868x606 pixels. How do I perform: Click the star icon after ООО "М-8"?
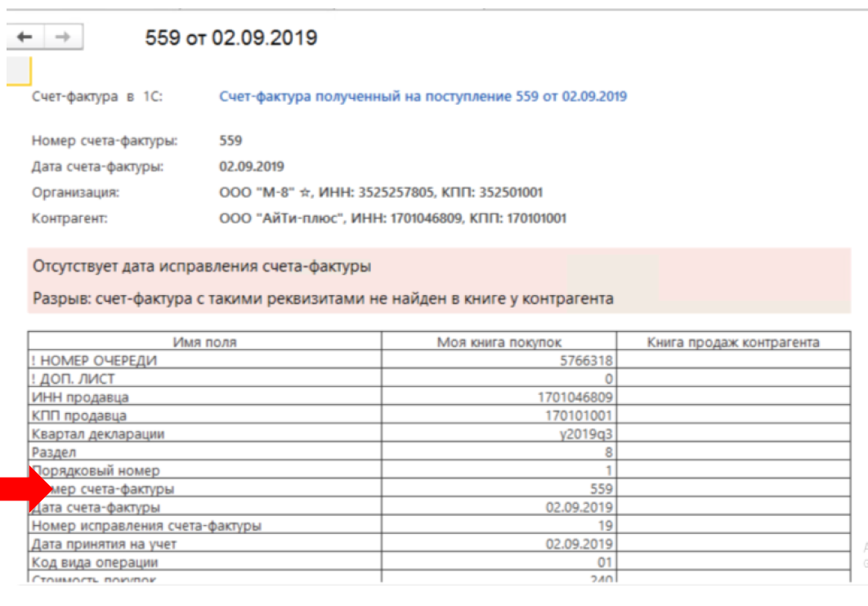305,193
